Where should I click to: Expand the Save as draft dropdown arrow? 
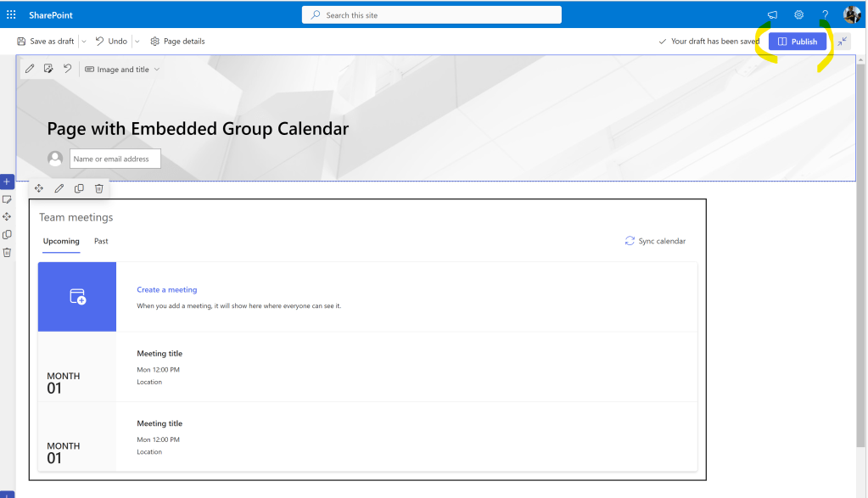pos(83,41)
